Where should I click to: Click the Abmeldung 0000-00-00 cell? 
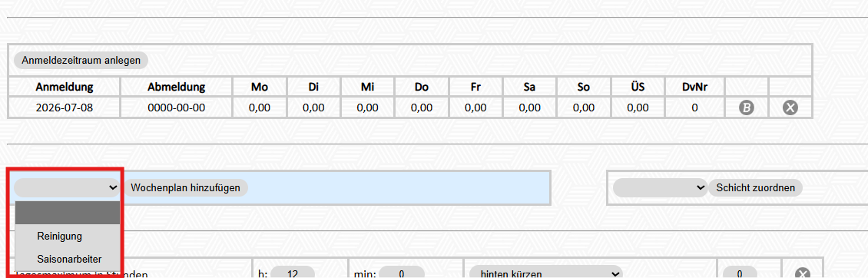176,108
